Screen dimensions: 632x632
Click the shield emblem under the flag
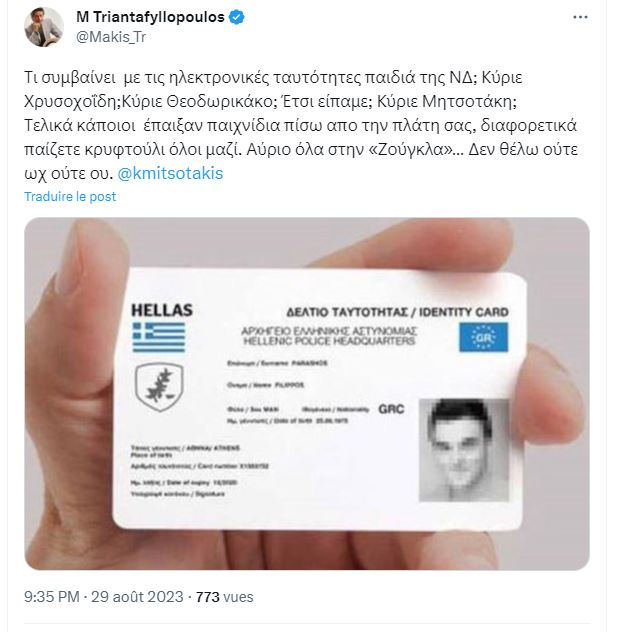pyautogui.click(x=158, y=387)
